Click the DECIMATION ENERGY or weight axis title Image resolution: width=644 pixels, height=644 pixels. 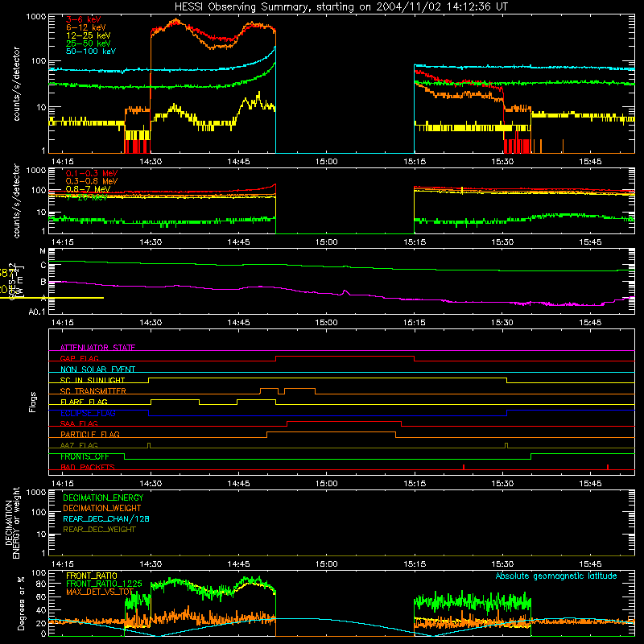(12, 522)
